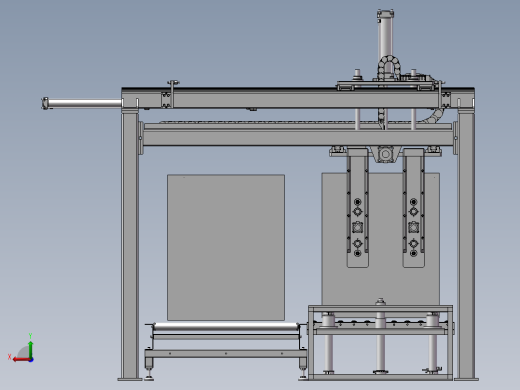Select the square mount on left arm
The height and width of the screenshot is (390, 520).
357,228
